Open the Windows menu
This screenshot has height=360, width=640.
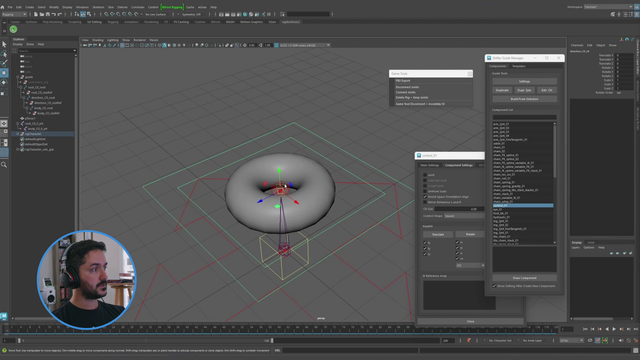[x=82, y=7]
